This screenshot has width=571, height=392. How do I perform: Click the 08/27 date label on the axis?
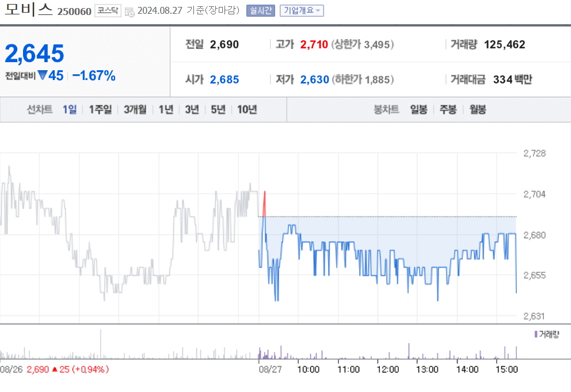click(x=270, y=370)
